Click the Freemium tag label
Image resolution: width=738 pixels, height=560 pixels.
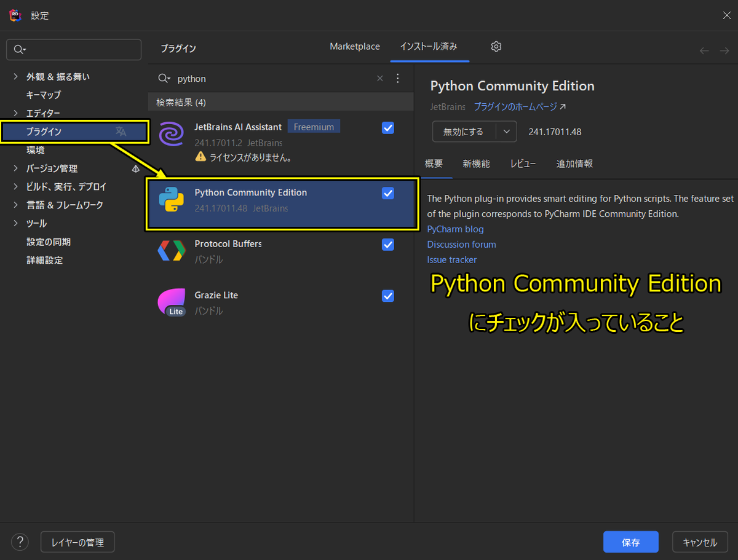[x=314, y=127]
